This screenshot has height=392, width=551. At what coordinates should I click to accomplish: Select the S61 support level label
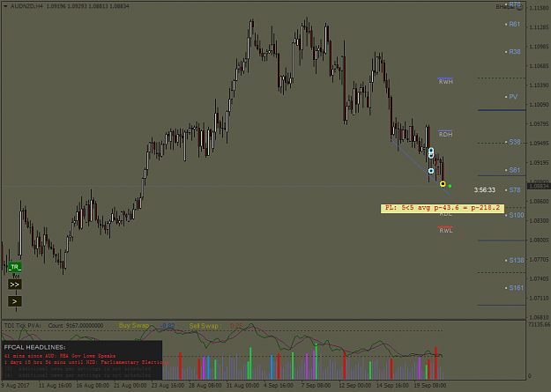[515, 170]
